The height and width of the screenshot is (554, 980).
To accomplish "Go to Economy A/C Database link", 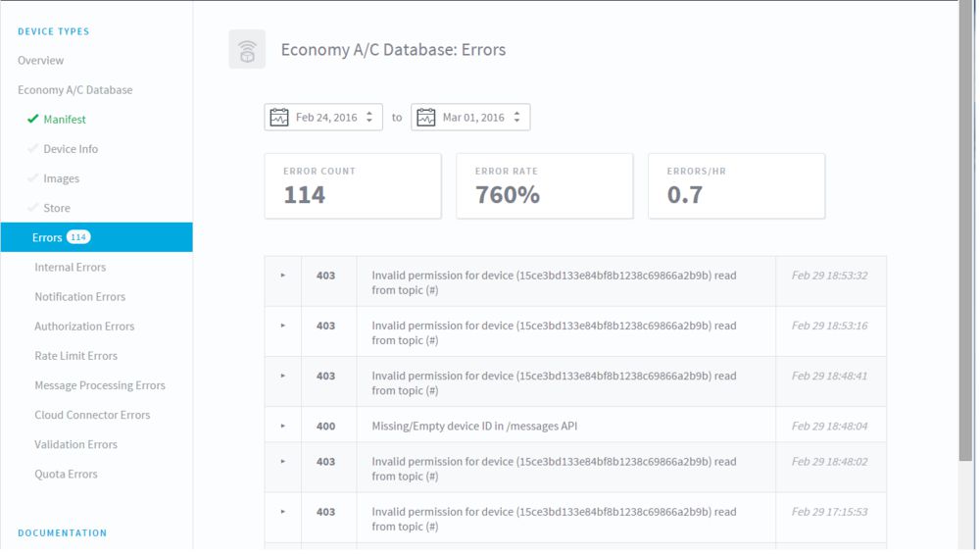I will click(x=75, y=90).
